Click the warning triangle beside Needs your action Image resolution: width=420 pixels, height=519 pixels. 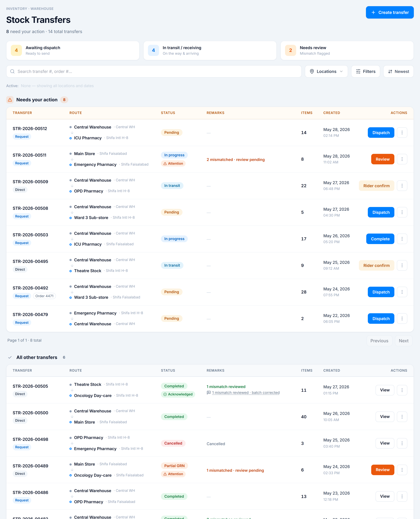click(10, 100)
